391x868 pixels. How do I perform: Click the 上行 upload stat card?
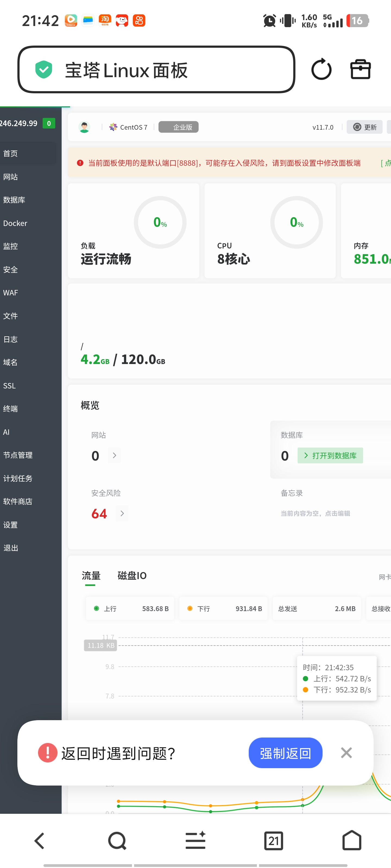tap(130, 608)
